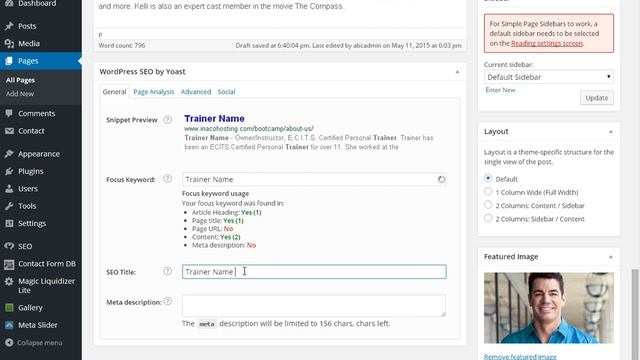
Task: Click the Meta Slider icon
Action: tap(9, 325)
